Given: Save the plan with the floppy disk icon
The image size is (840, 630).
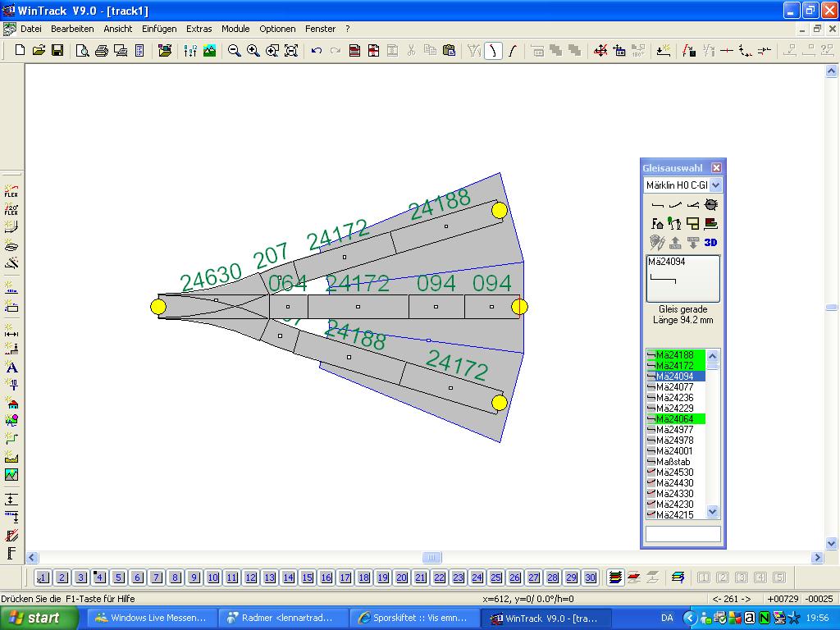Looking at the screenshot, I should point(57,51).
